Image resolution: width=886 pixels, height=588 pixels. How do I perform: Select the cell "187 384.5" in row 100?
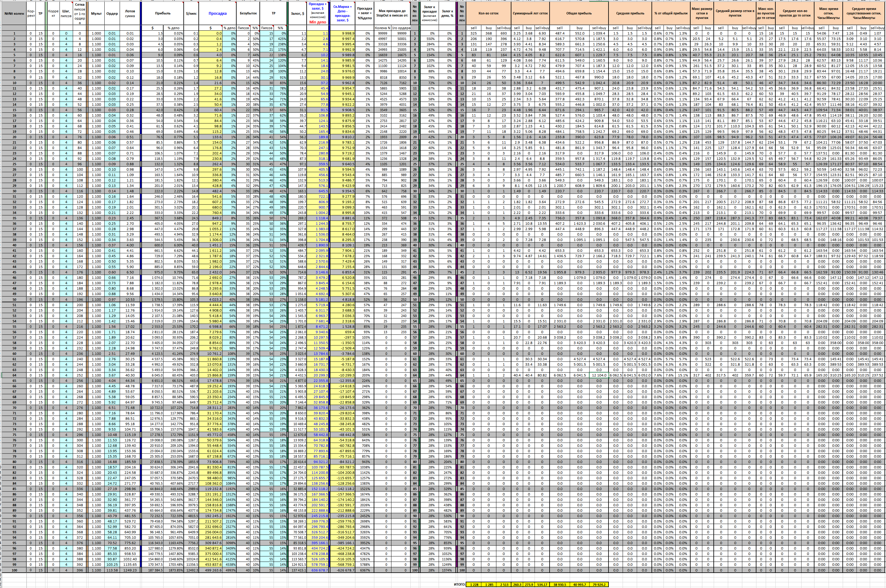point(153,570)
